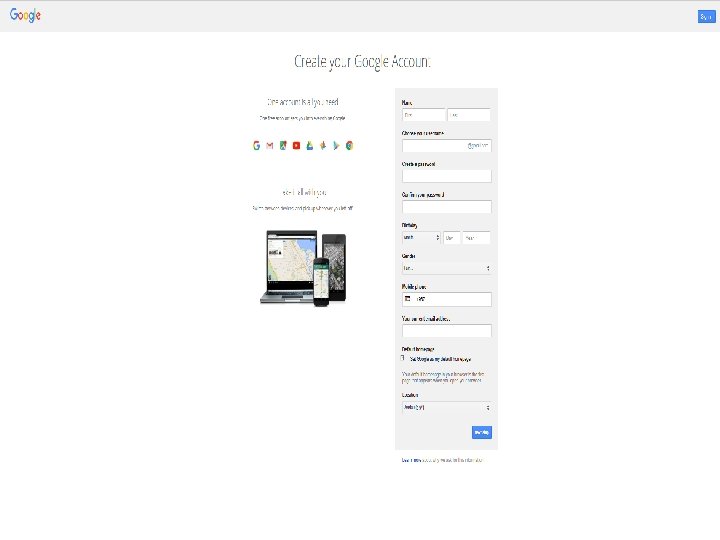Click the red YouTube product icon
Viewport: 720px width, 540px height.
(x=296, y=146)
